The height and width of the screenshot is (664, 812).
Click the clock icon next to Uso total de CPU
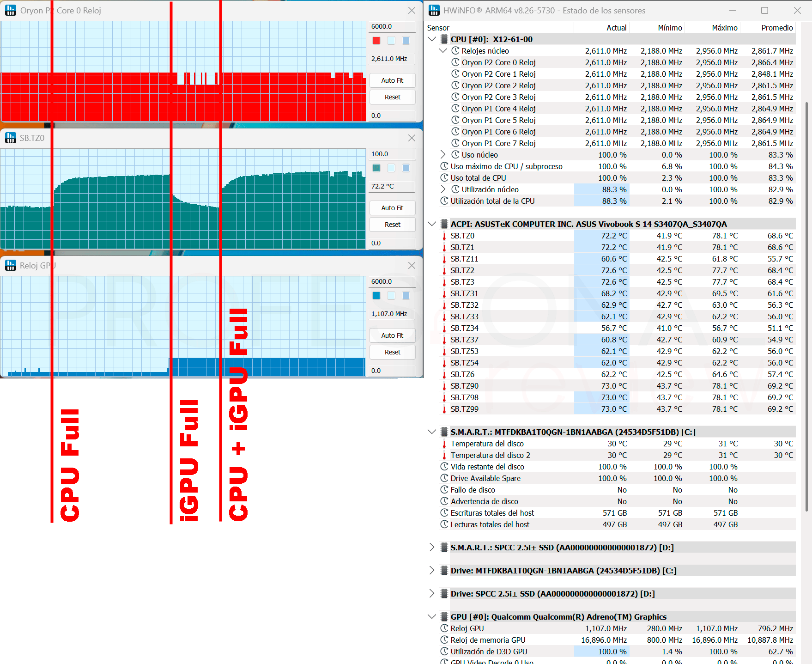click(x=444, y=178)
